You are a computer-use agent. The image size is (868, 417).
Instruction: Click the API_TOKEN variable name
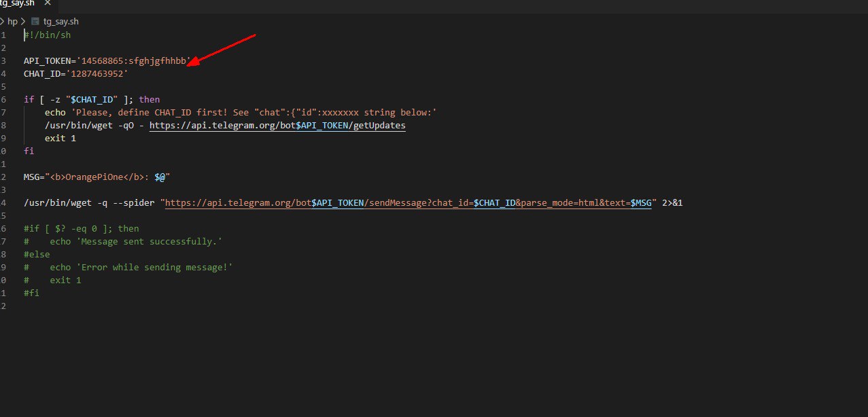[x=48, y=60]
